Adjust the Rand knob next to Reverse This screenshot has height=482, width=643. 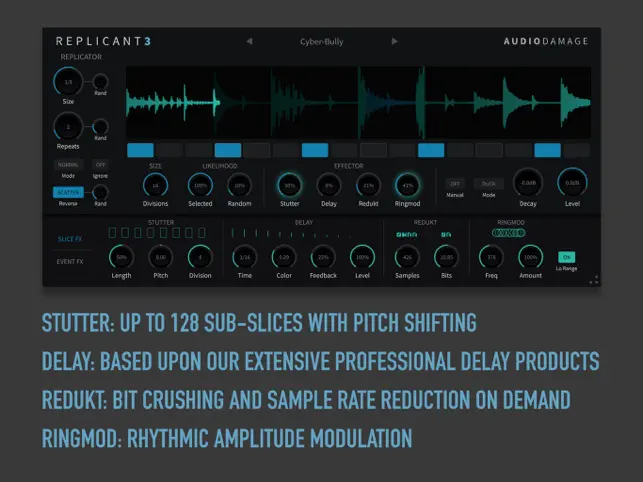tap(100, 192)
